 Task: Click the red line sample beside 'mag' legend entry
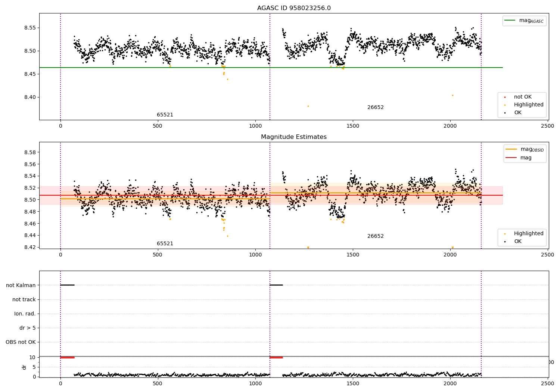511,158
